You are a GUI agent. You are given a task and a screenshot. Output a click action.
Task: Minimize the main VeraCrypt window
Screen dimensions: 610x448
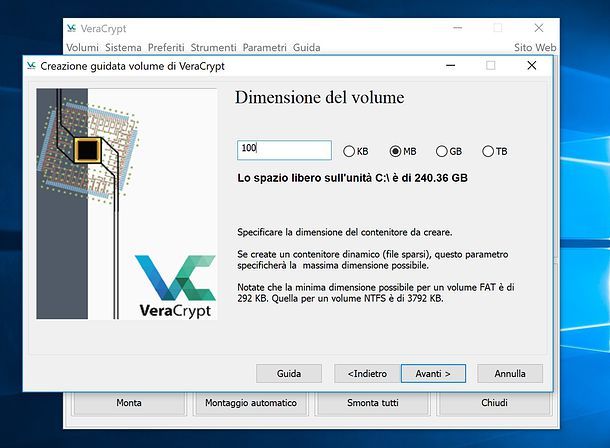(x=458, y=28)
